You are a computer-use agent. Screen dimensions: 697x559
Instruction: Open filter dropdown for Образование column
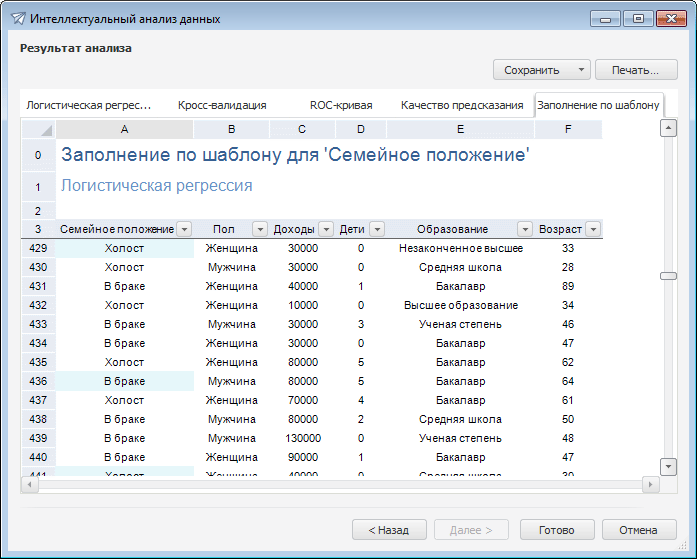click(525, 229)
